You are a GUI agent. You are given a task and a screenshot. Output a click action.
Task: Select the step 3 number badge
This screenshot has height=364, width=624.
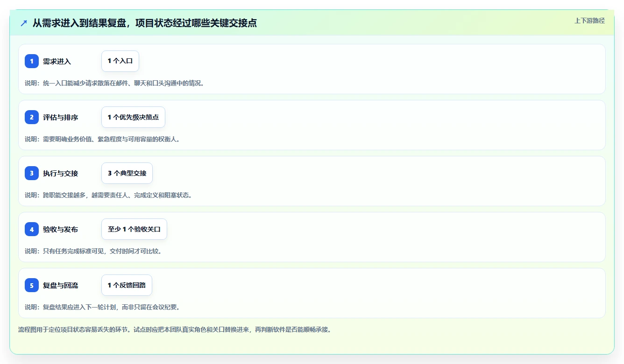(x=32, y=173)
